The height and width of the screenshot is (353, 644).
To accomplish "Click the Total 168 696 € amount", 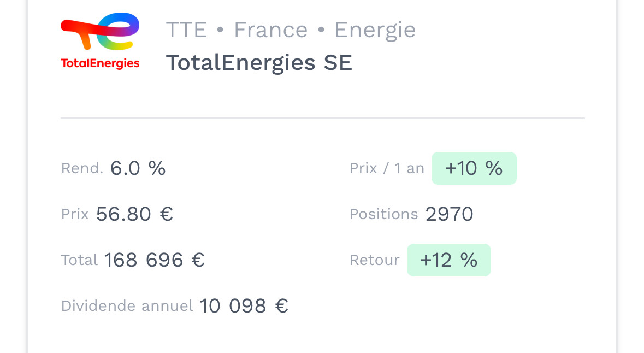I will tap(154, 260).
